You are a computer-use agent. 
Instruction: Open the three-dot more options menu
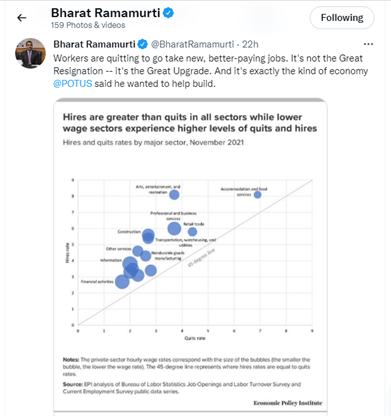(368, 44)
